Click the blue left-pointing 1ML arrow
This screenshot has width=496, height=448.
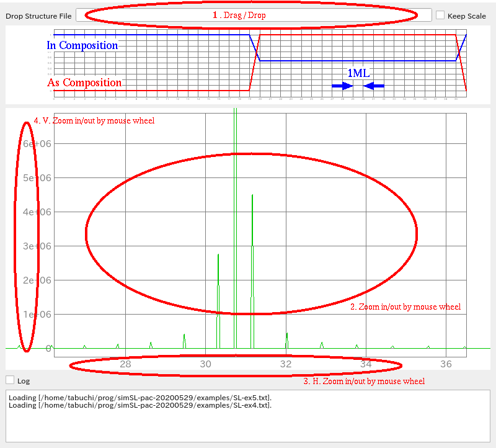pyautogui.click(x=374, y=86)
